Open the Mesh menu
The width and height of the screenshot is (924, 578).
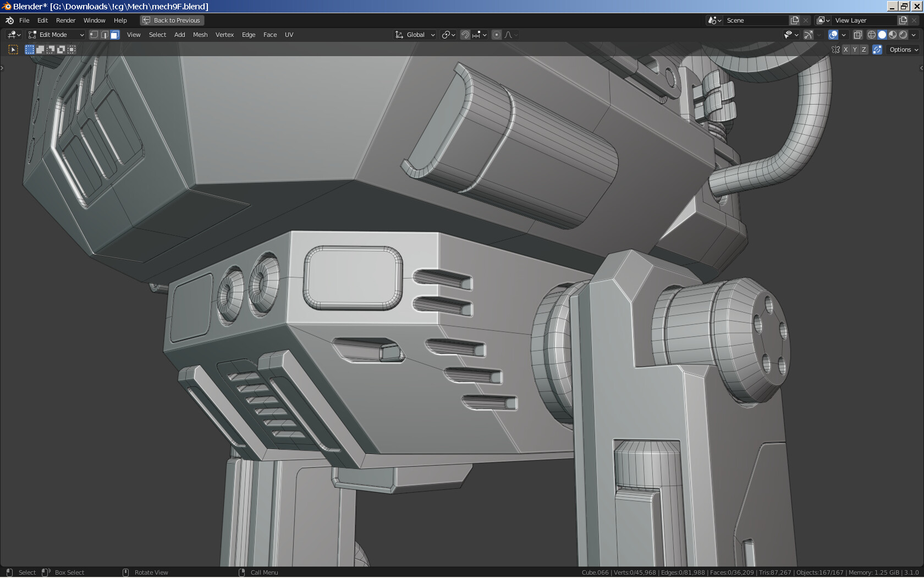tap(200, 35)
